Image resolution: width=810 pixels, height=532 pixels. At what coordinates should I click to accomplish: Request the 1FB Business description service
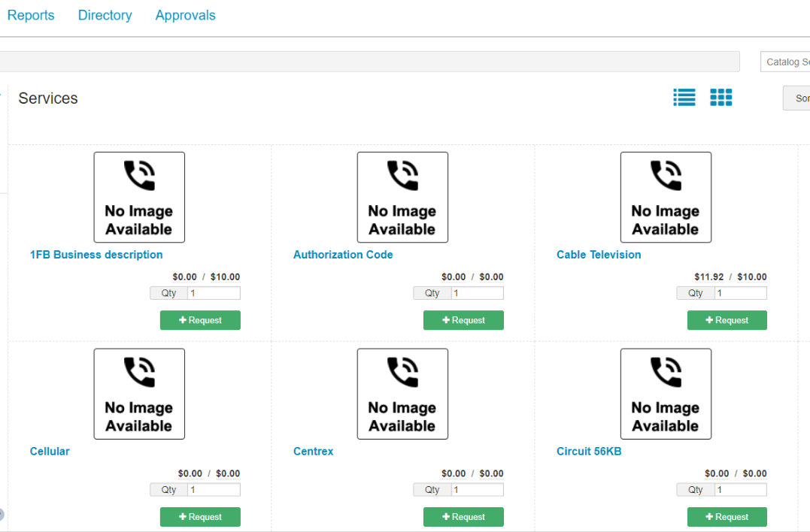(200, 320)
